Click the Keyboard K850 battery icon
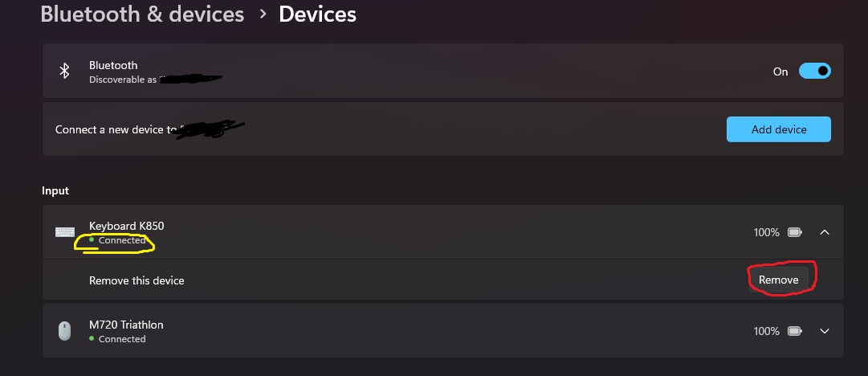This screenshot has width=868, height=376. pos(795,232)
